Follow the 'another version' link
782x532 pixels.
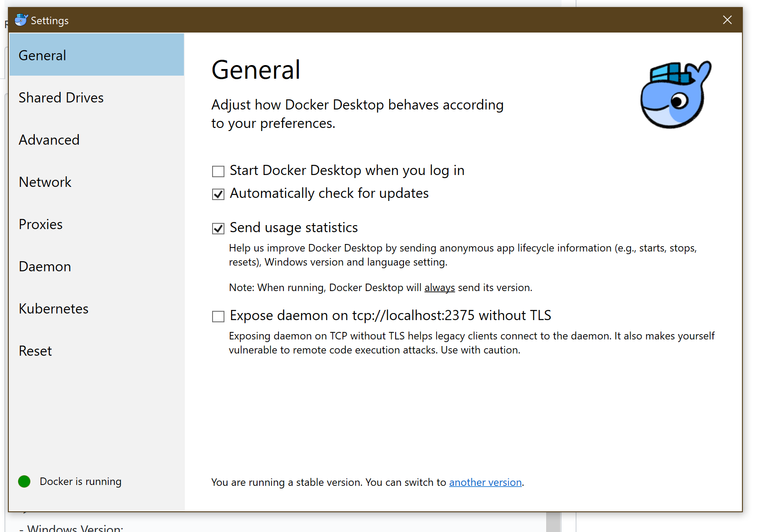[x=485, y=482]
